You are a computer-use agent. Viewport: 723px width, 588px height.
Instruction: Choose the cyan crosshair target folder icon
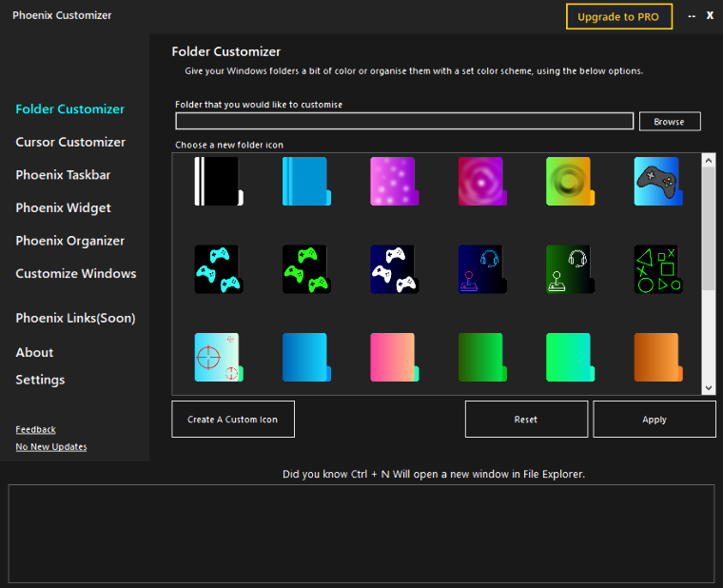(x=219, y=358)
